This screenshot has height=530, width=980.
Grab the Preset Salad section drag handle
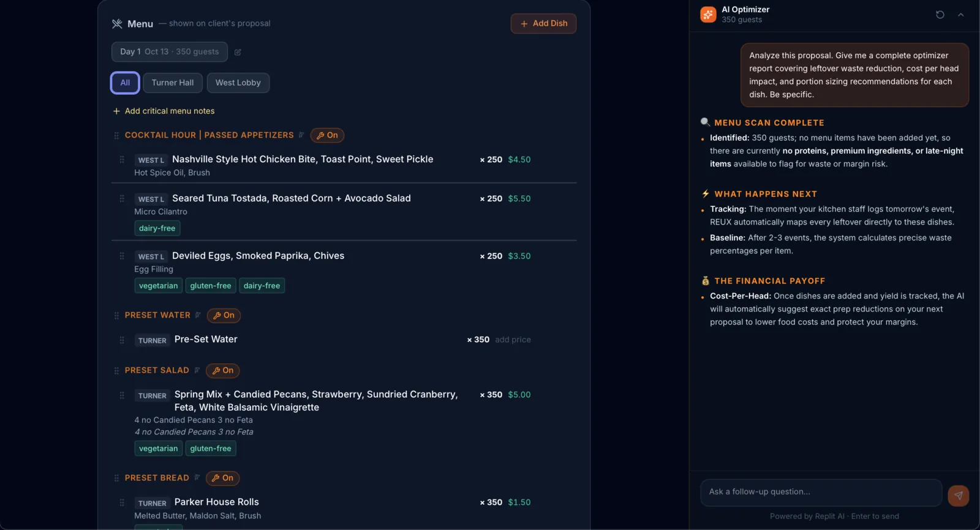(116, 371)
